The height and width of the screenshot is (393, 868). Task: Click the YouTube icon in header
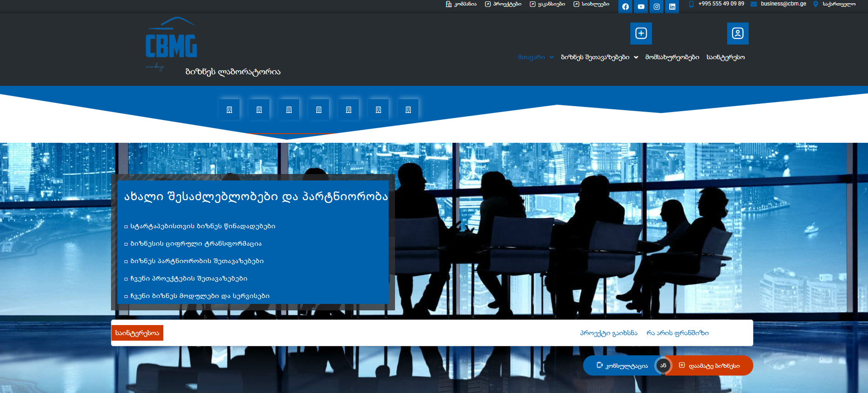point(641,7)
